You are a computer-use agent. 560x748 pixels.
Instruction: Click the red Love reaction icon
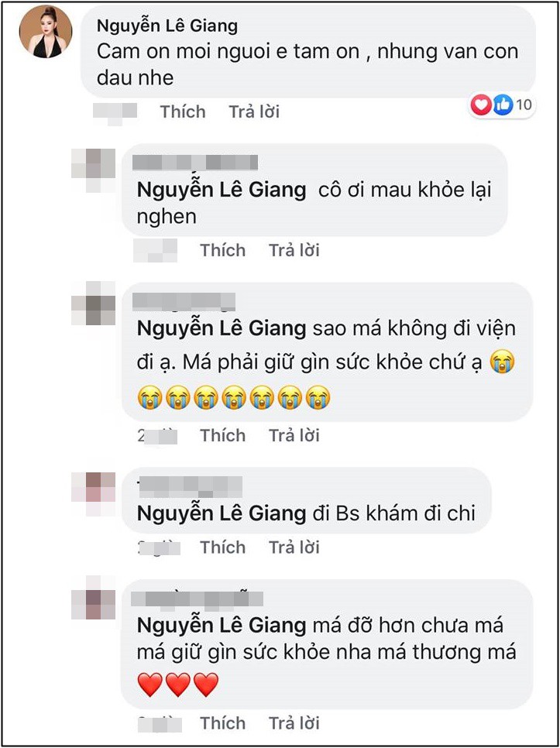(x=479, y=105)
